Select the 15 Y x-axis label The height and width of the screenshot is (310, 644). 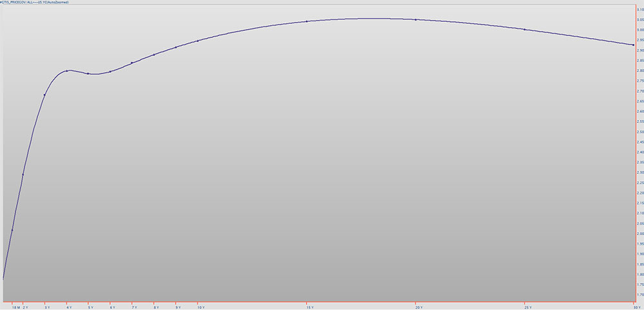309,308
